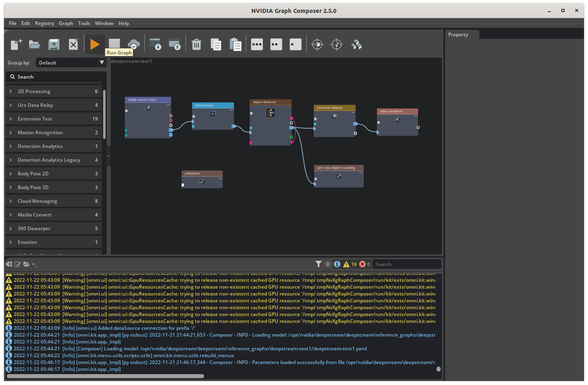Expand the 3D Processing category

(54, 92)
